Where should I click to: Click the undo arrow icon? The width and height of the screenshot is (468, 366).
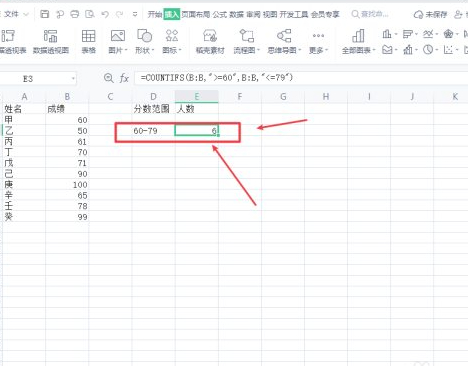pyautogui.click(x=105, y=14)
